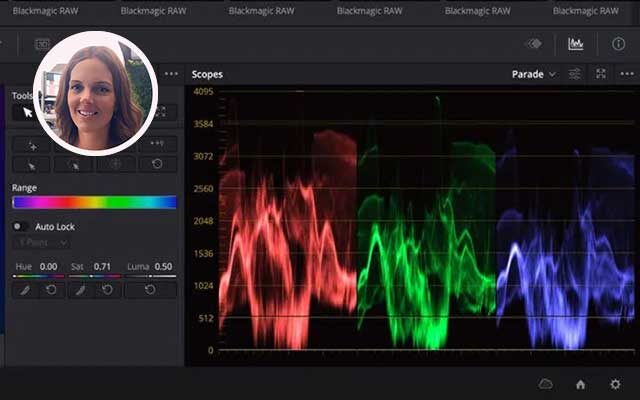Viewport: 640px width, 400px height.
Task: Reset tools with the circular arrow in picker grid
Action: [158, 164]
